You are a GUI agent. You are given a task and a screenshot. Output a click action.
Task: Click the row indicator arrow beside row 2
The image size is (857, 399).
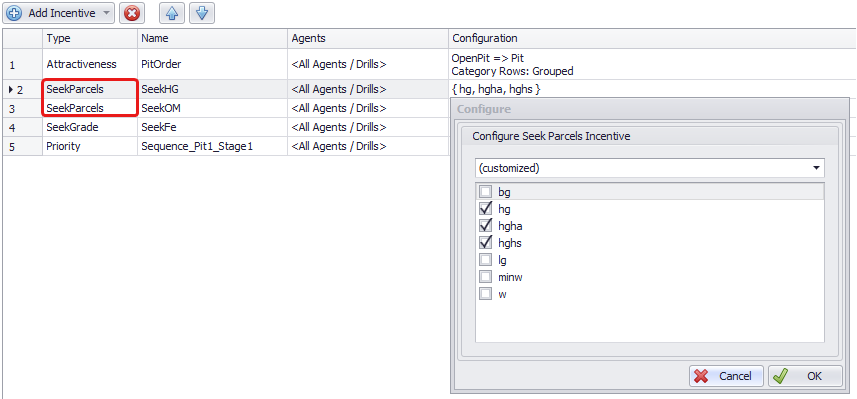(11, 89)
